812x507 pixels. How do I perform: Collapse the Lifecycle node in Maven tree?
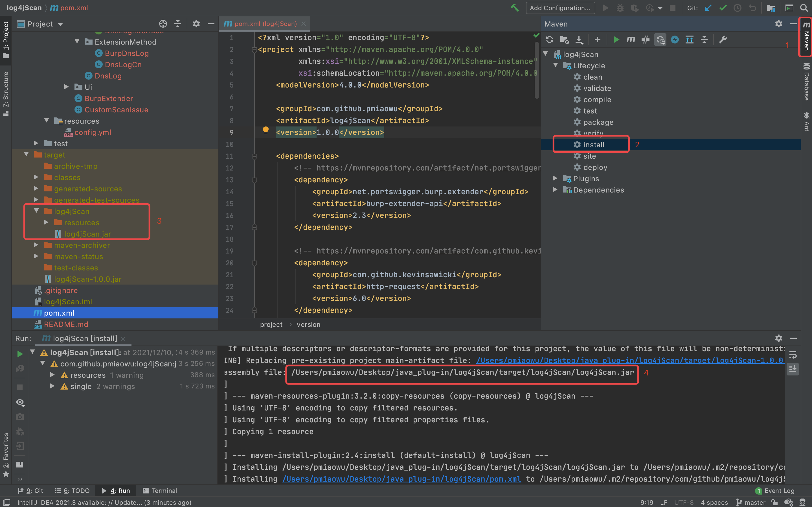(x=556, y=65)
